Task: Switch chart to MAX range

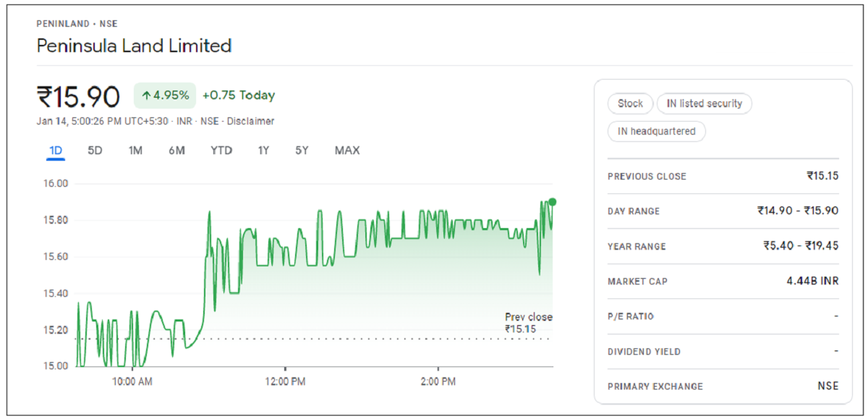Action: (x=347, y=151)
